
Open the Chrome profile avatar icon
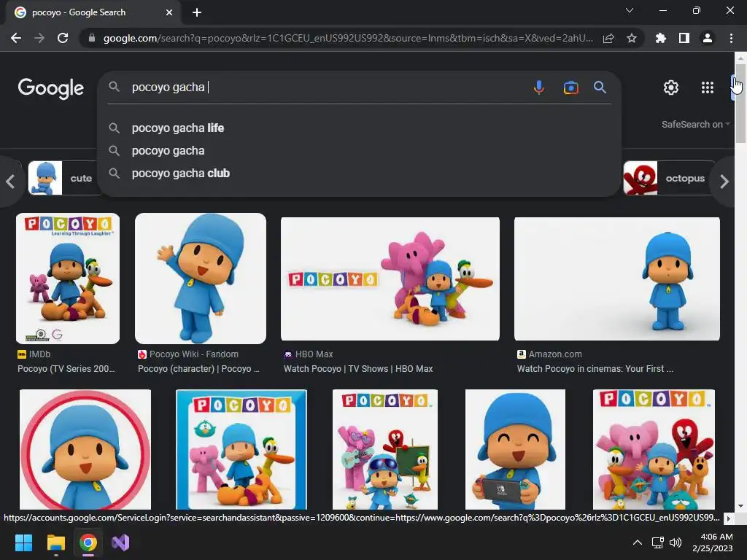(x=708, y=38)
